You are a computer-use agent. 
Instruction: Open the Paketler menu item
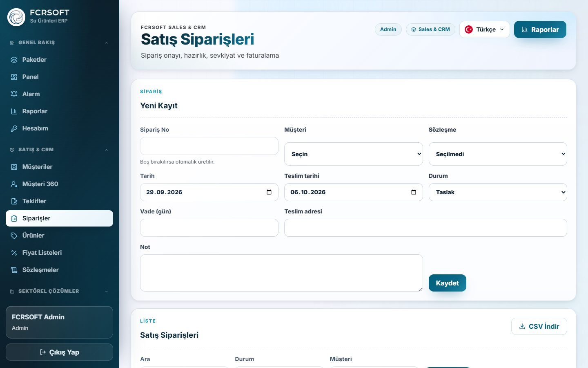(59, 60)
